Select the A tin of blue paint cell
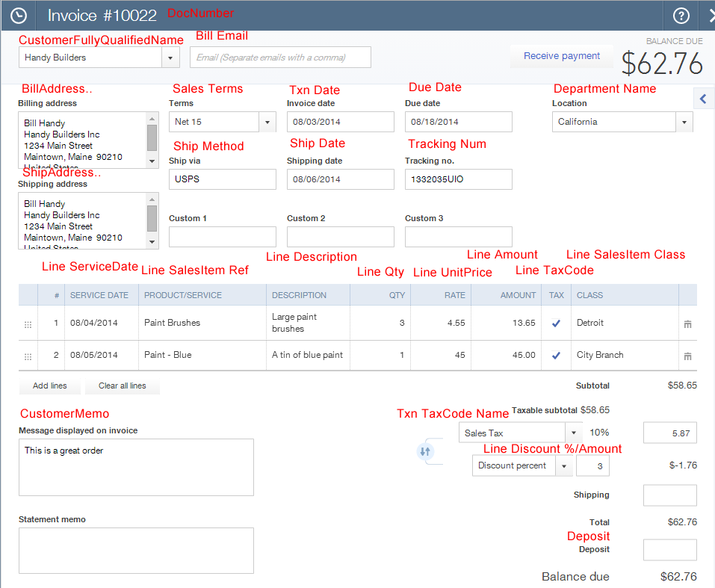Screen dimensions: 715x588 point(308,355)
